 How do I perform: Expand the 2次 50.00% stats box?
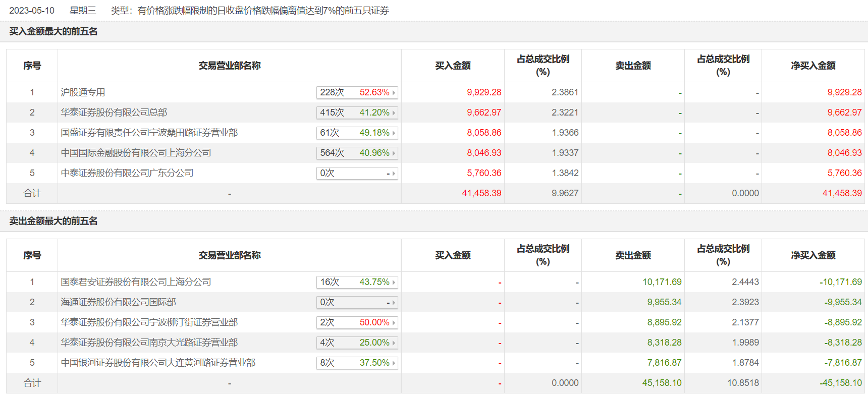pos(357,322)
